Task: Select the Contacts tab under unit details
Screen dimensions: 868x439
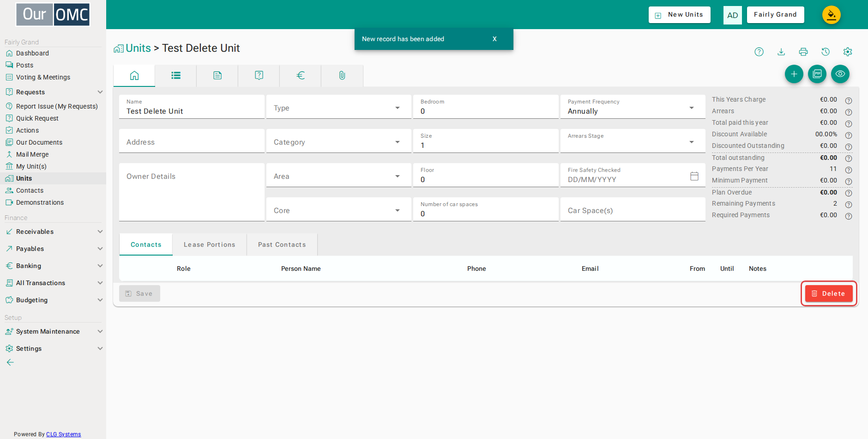Action: (146, 244)
